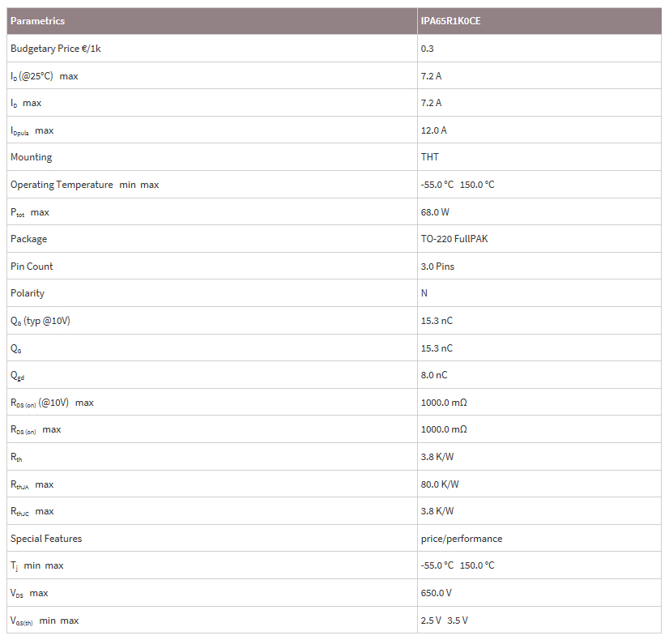Select the 8.0 nC gate-drain charge value
The width and height of the screenshot is (669, 644).
(x=433, y=375)
